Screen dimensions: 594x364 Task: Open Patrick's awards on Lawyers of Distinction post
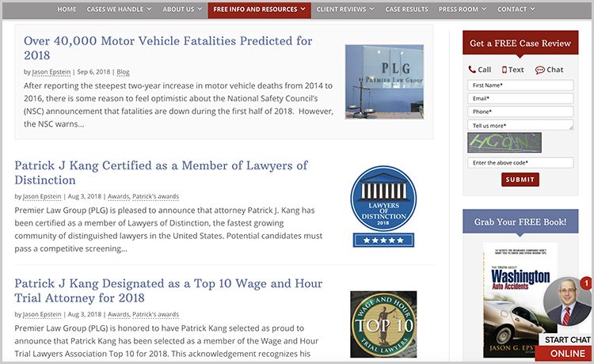click(155, 196)
